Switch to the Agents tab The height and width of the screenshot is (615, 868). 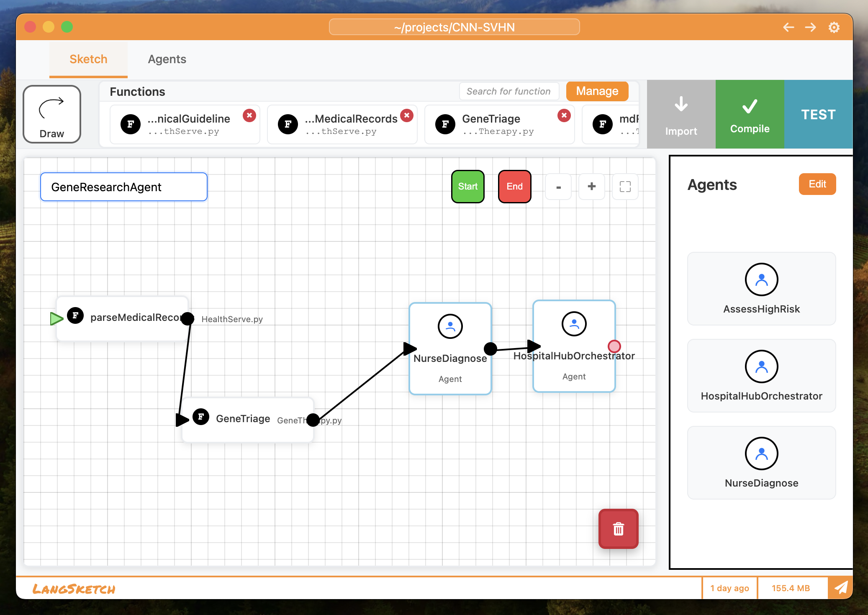[167, 59]
